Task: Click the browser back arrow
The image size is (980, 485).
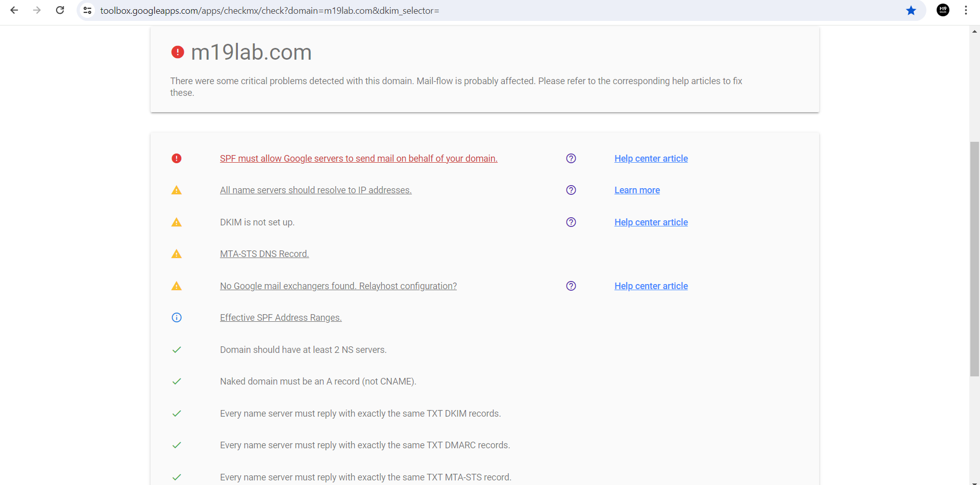Action: tap(14, 10)
